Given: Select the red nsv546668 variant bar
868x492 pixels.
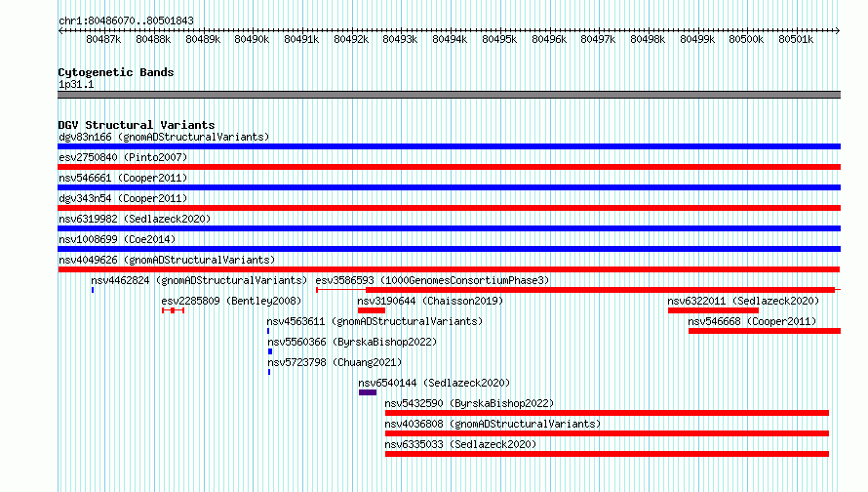Looking at the screenshot, I should coord(765,331).
